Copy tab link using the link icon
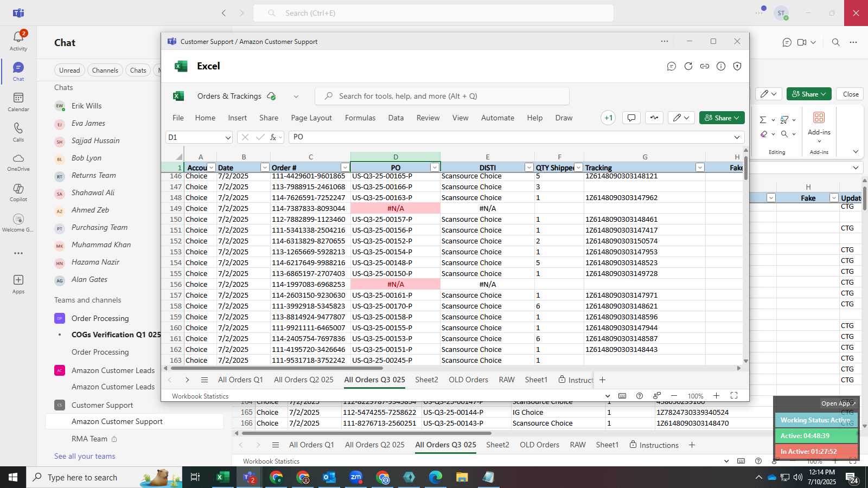The width and height of the screenshot is (868, 488). tap(704, 66)
